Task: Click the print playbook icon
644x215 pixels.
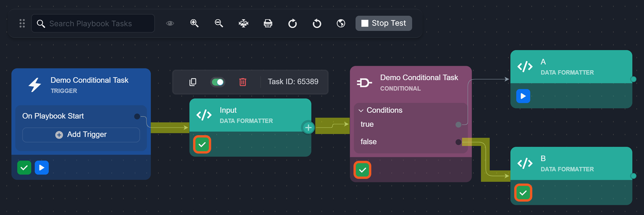Action: [268, 23]
